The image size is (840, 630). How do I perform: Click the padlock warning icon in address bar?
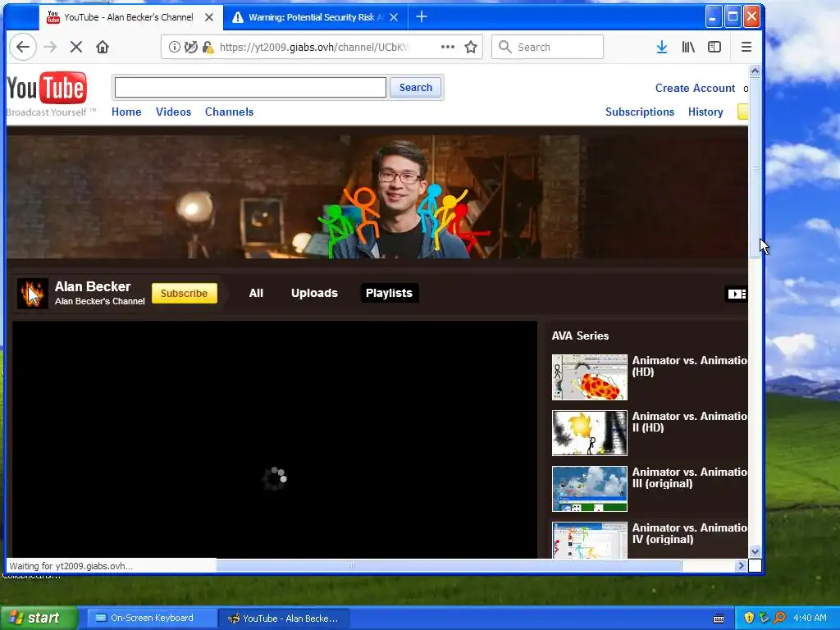(x=208, y=47)
